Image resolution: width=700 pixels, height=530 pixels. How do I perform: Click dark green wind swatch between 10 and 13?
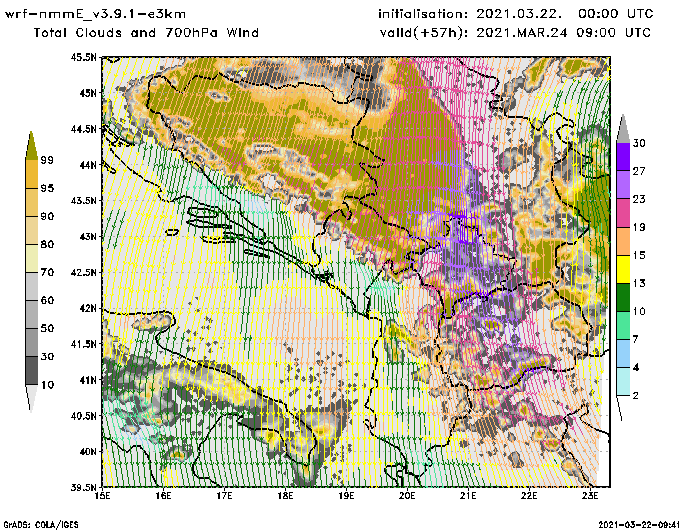click(623, 297)
